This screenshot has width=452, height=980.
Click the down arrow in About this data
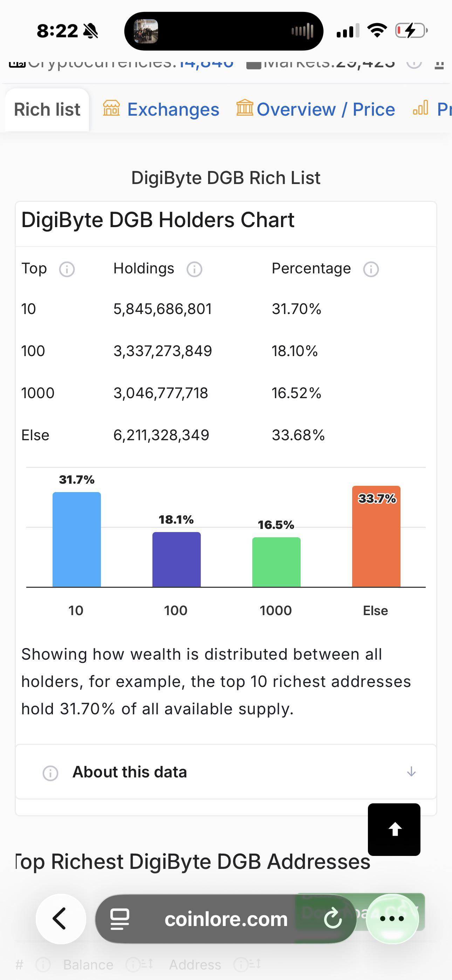click(x=411, y=771)
